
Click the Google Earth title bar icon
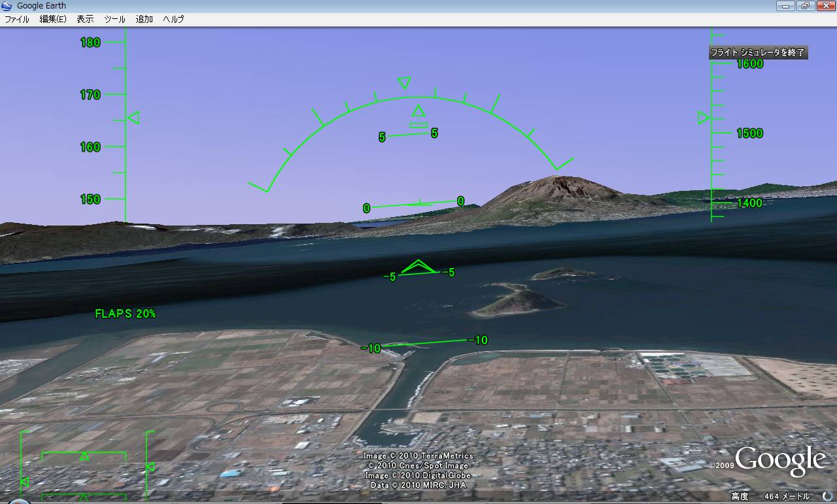pyautogui.click(x=7, y=6)
